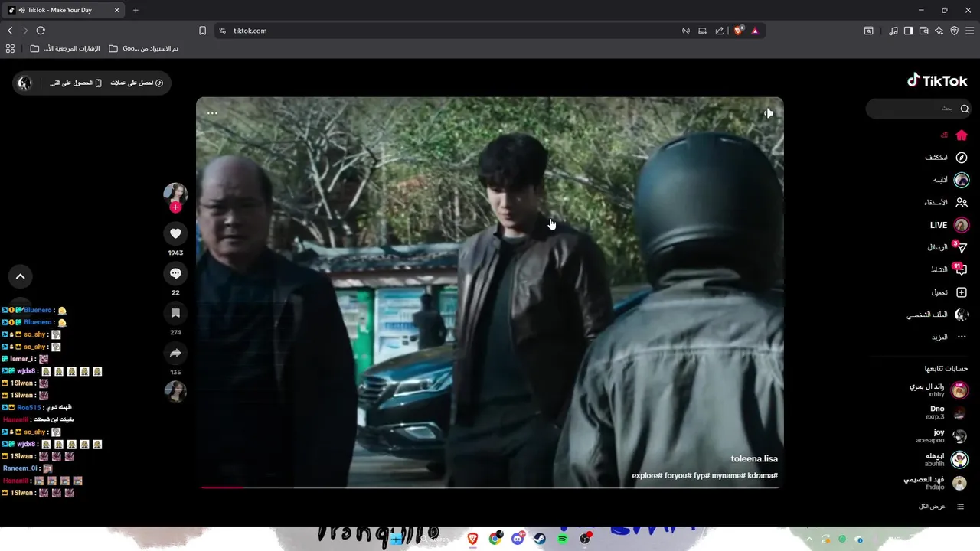Open a new browser tab

[136, 10]
